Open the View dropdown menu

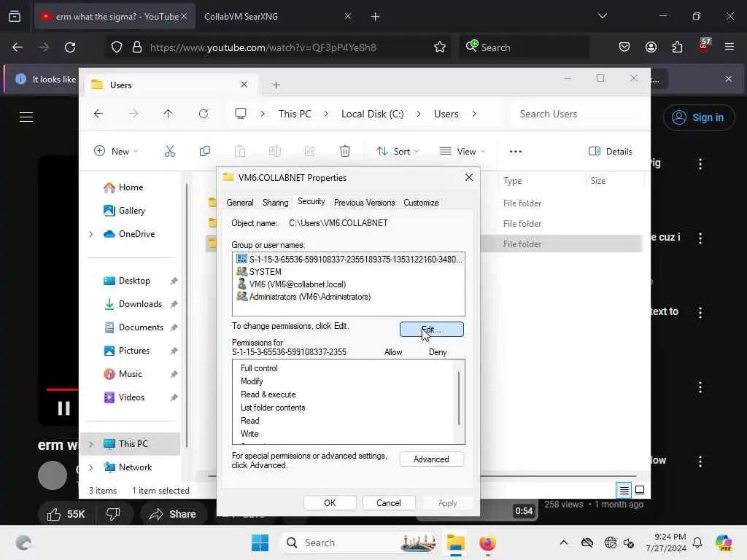[462, 152]
